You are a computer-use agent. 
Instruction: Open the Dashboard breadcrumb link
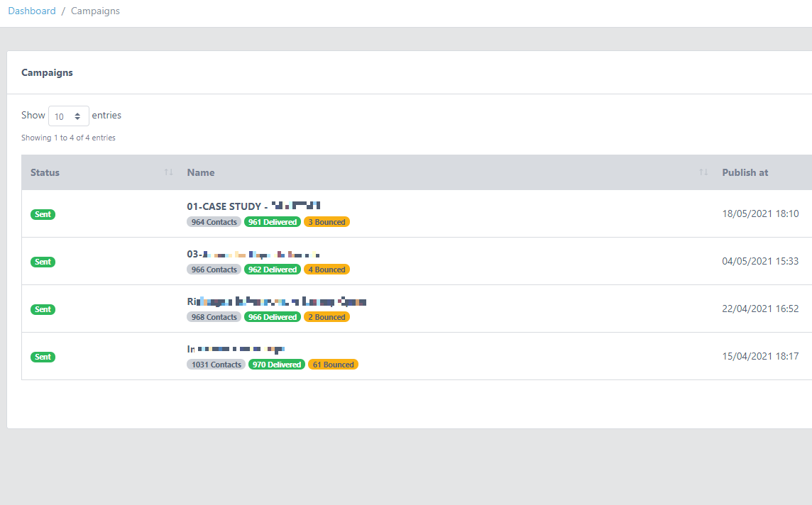32,11
